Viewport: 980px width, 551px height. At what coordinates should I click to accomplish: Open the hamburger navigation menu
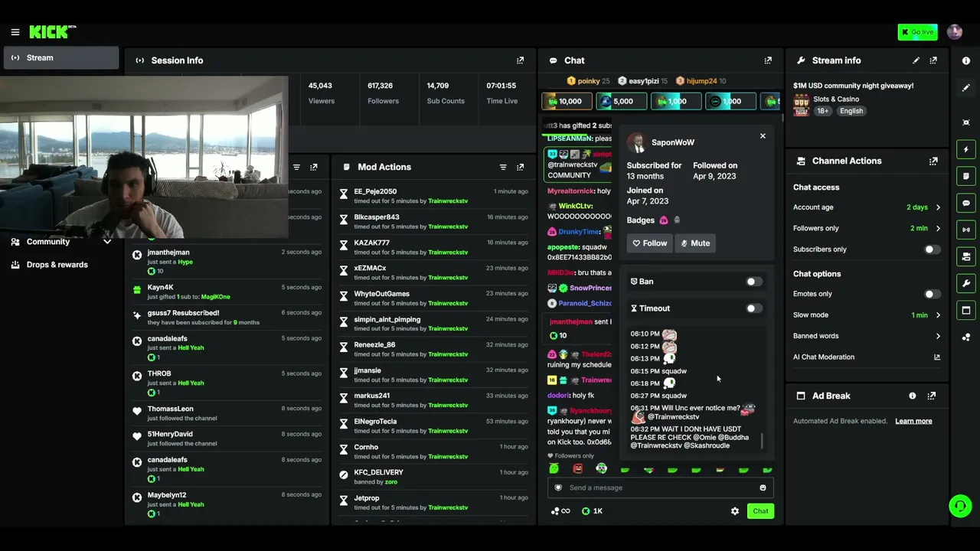(x=15, y=32)
